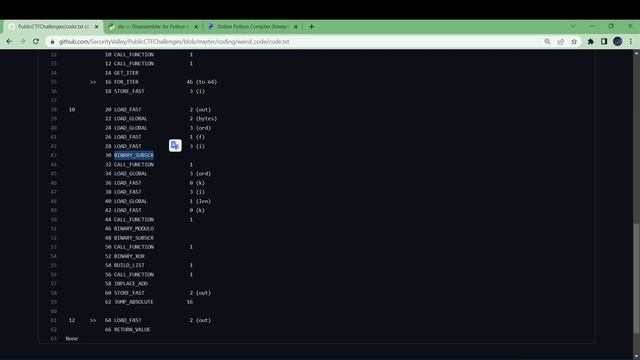Image resolution: width=640 pixels, height=360 pixels.
Task: Click BINARY_XOR at offset 52
Action: coord(129,256)
